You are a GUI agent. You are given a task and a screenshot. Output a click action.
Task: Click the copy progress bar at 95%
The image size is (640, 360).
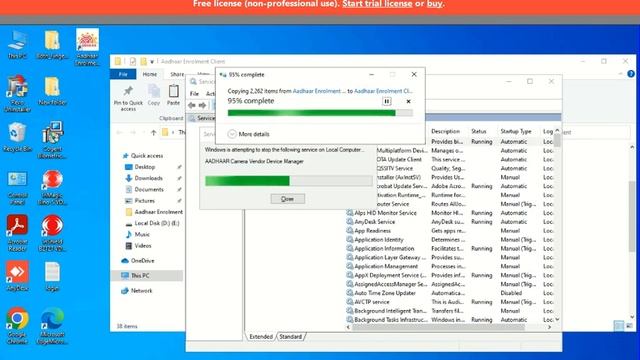pyautogui.click(x=320, y=113)
